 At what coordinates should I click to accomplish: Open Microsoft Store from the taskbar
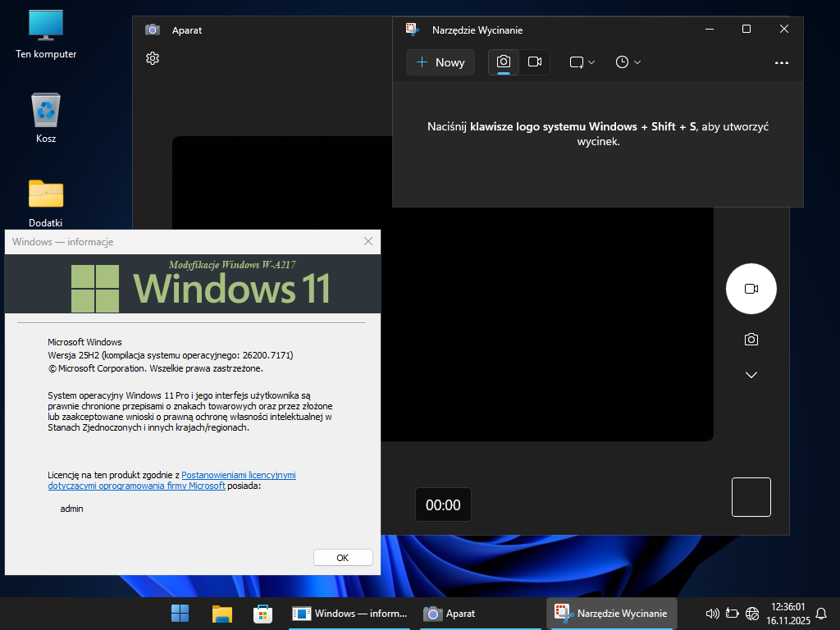point(262,614)
